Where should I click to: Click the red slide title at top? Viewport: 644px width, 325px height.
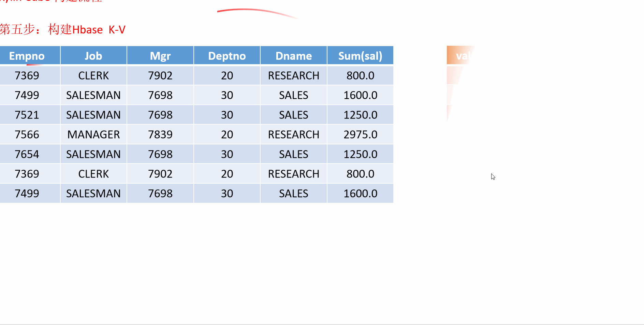(51, 1)
